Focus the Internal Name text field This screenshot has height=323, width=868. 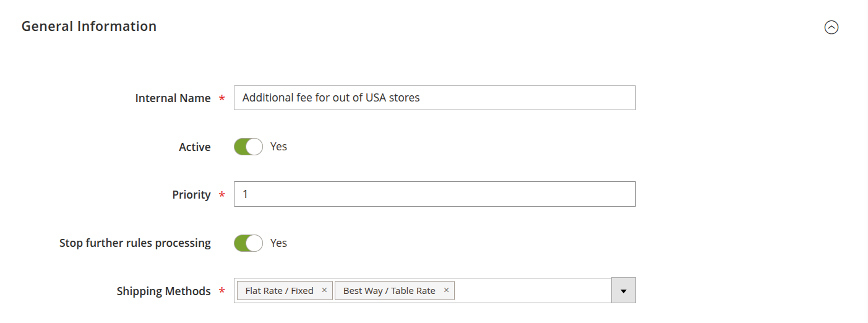coord(434,98)
